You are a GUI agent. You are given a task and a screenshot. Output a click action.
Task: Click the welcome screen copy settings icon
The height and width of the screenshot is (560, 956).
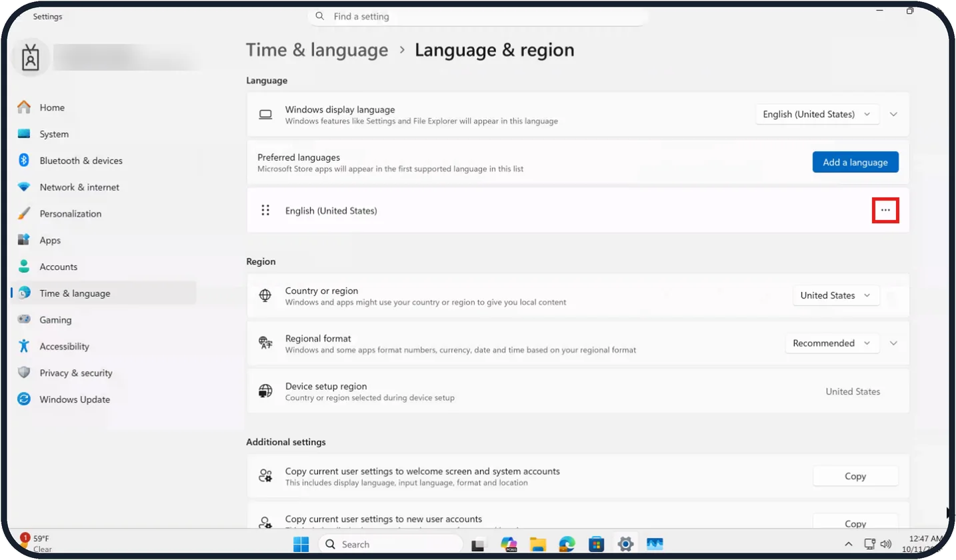(x=265, y=476)
